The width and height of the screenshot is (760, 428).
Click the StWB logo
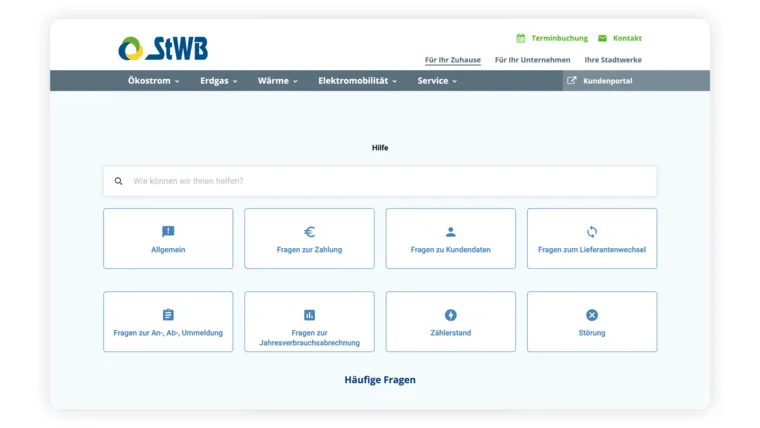click(163, 48)
